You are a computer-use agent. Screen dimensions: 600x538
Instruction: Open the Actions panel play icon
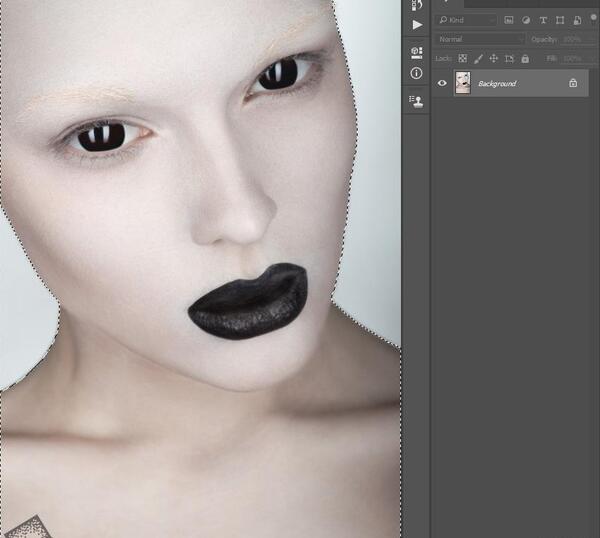coord(417,25)
